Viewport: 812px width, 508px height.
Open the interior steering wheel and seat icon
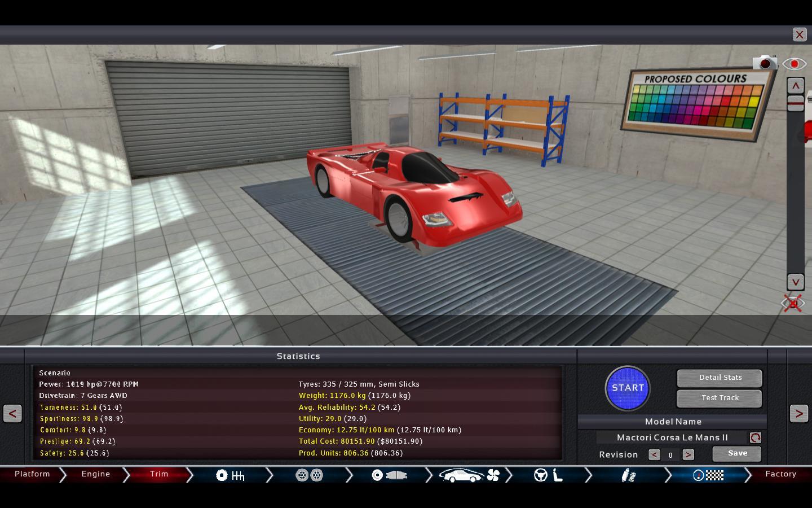coord(549,475)
